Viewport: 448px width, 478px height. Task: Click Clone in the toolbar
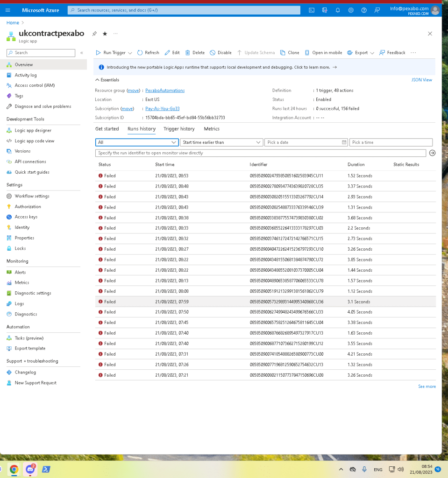click(290, 53)
